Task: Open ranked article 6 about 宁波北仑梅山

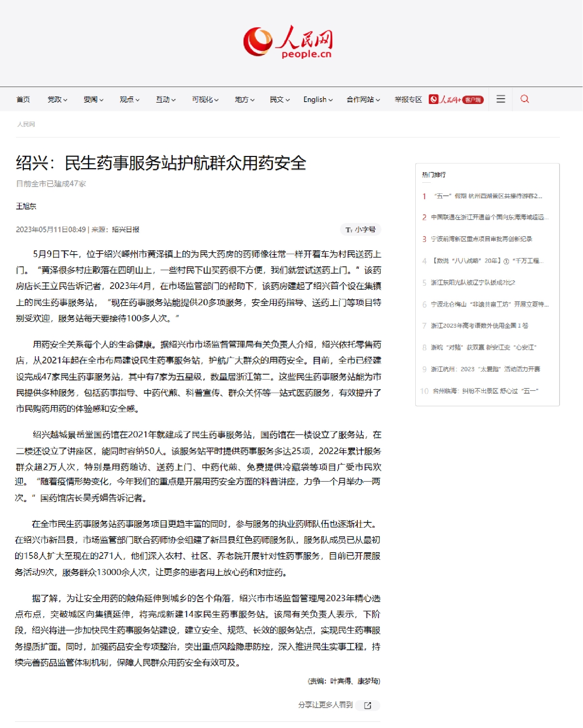Action: coord(490,304)
